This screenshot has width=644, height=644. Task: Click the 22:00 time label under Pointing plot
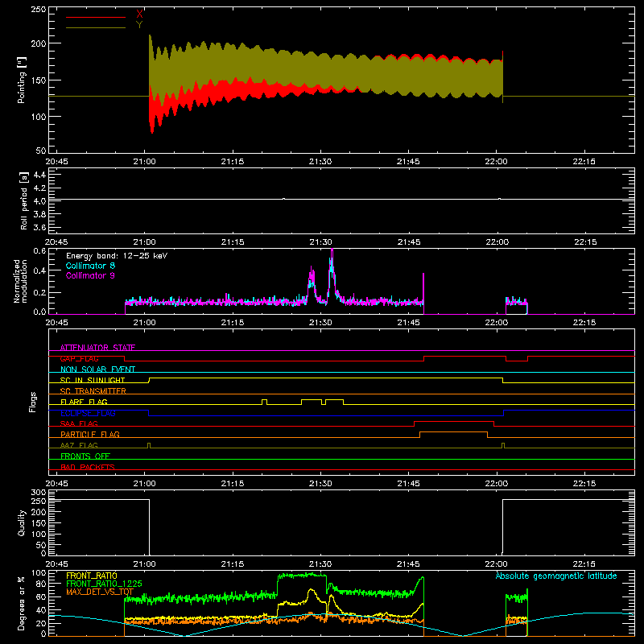coord(496,162)
